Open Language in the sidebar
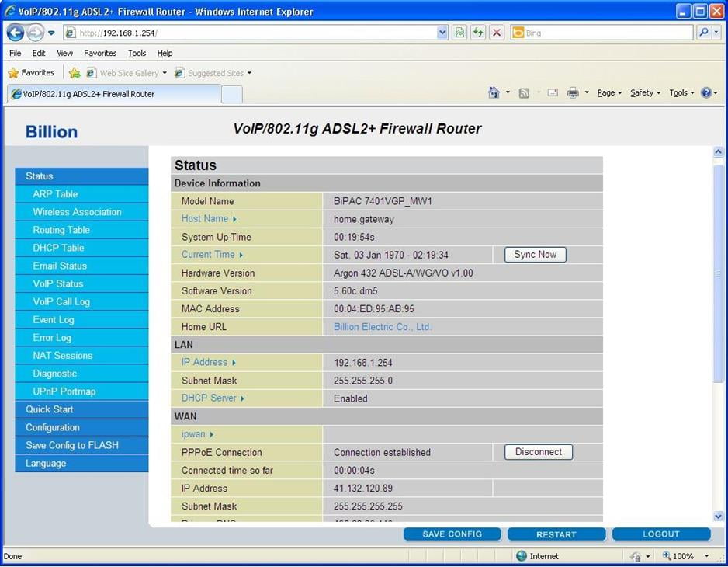728x567 pixels. click(81, 464)
